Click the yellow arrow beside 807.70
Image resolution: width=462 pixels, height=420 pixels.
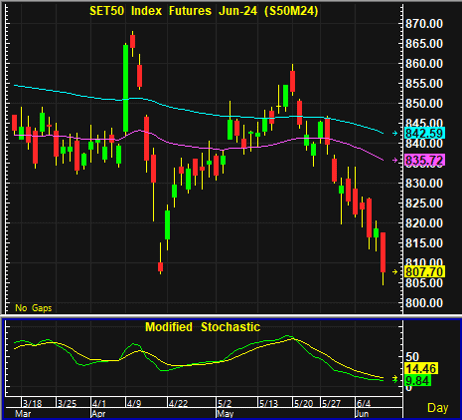click(395, 272)
